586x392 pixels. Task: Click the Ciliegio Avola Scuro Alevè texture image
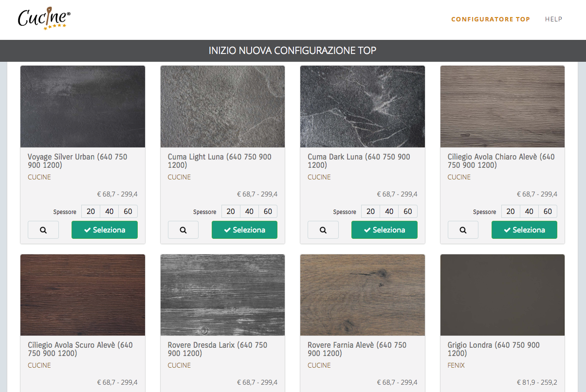tap(83, 295)
